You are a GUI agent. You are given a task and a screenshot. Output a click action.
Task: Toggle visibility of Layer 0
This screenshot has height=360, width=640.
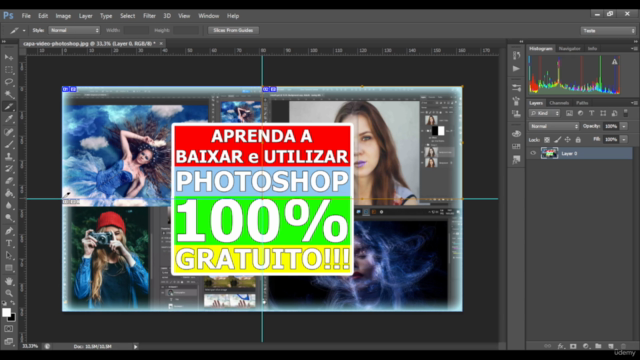(533, 153)
